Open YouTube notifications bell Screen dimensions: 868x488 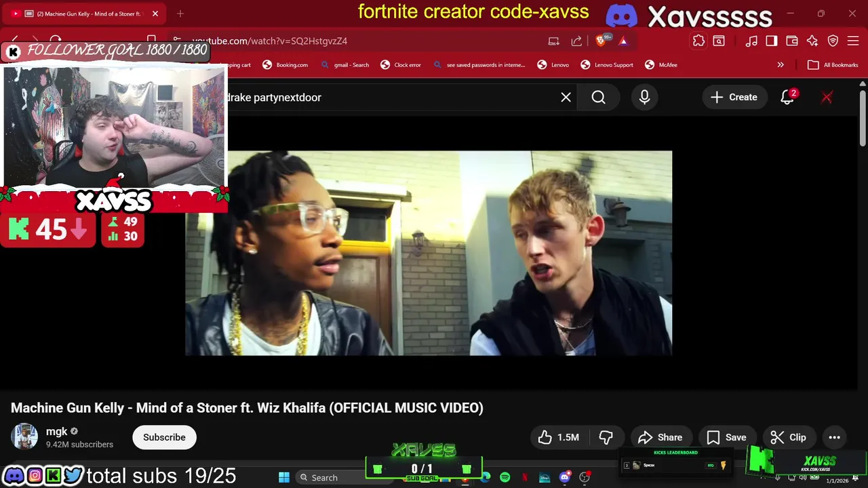pos(787,98)
